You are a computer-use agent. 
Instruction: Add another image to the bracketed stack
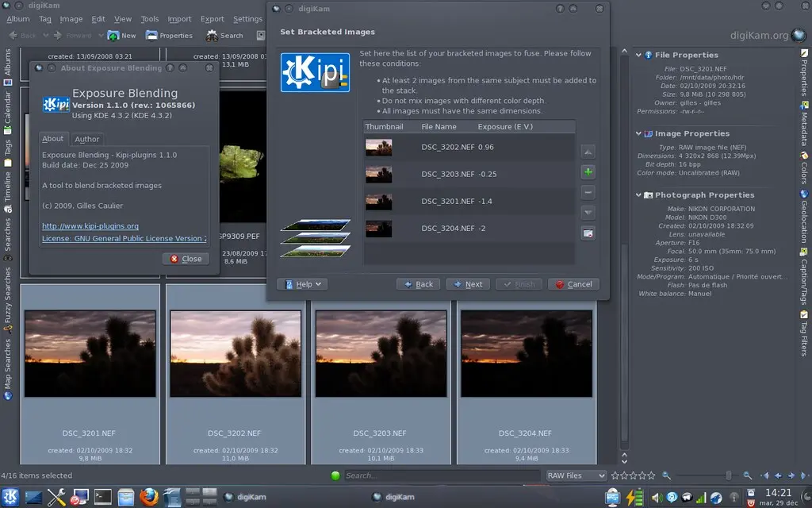click(x=588, y=171)
